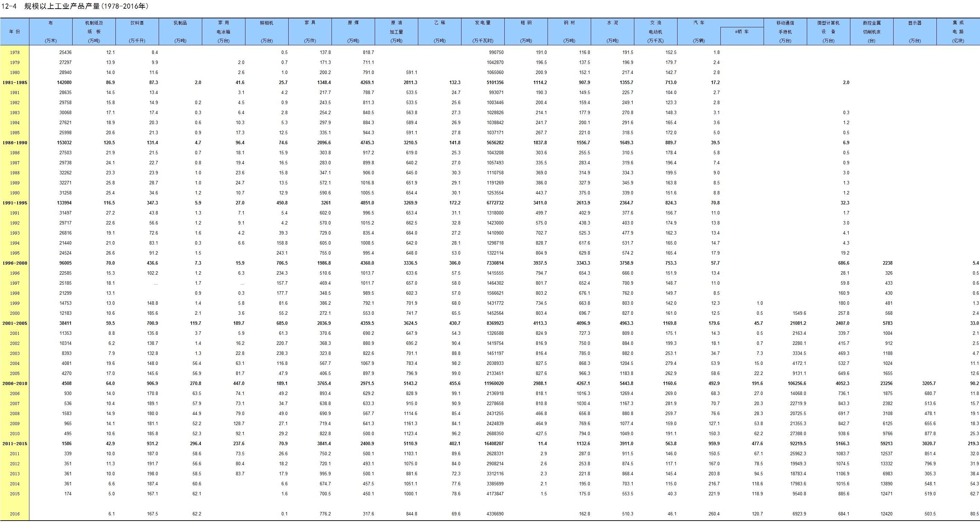The width and height of the screenshot is (980, 532).
Task: Click the bold period row label '2011-2015'
Action: [x=15, y=444]
